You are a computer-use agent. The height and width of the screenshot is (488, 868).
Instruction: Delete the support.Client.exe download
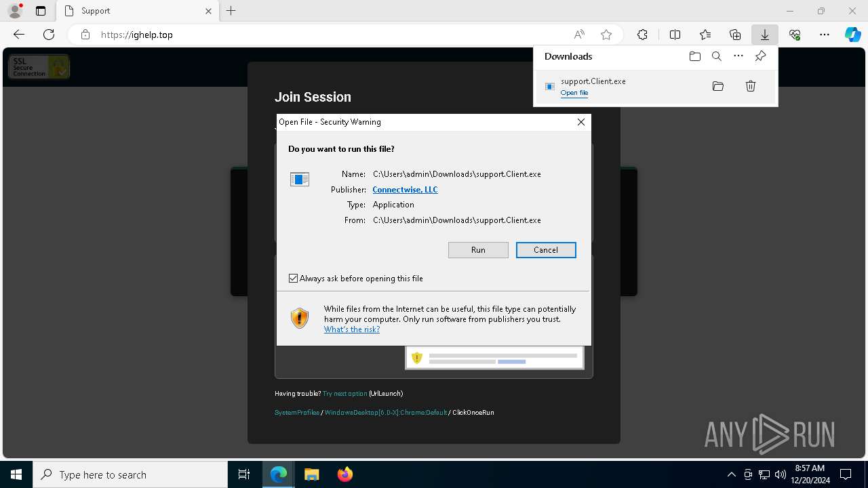point(751,86)
